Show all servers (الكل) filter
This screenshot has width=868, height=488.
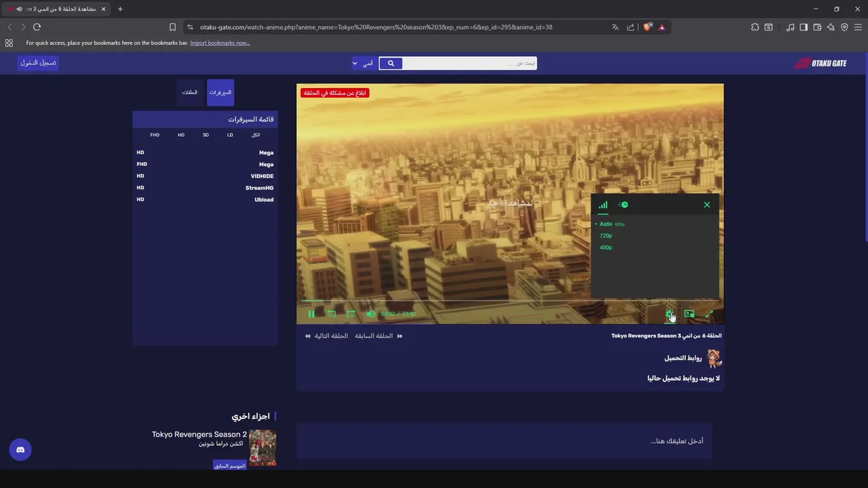pos(256,135)
